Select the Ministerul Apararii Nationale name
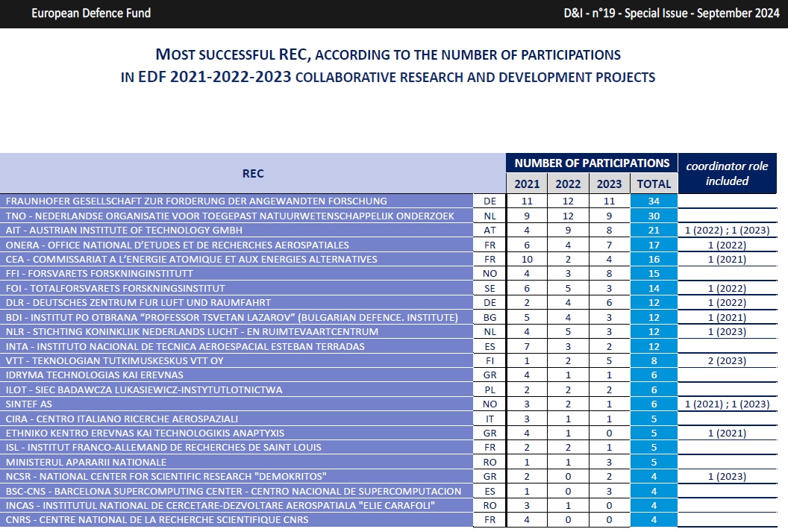The height and width of the screenshot is (532, 788). coord(86,462)
